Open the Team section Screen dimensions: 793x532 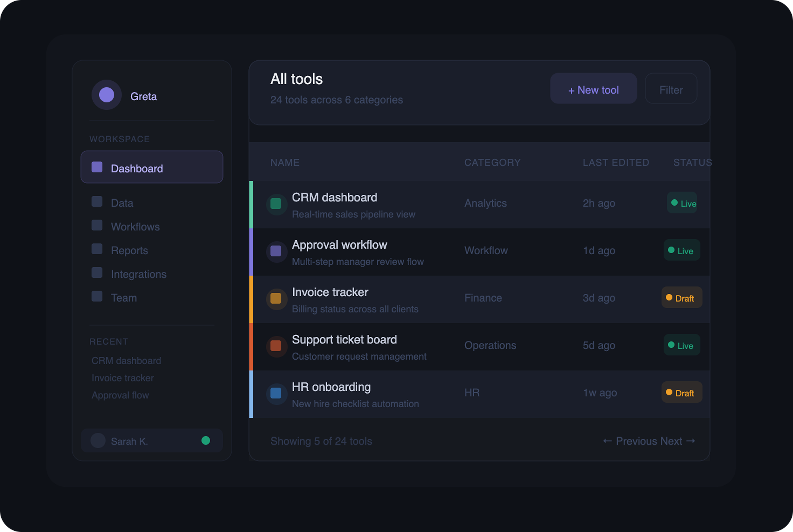pyautogui.click(x=124, y=298)
